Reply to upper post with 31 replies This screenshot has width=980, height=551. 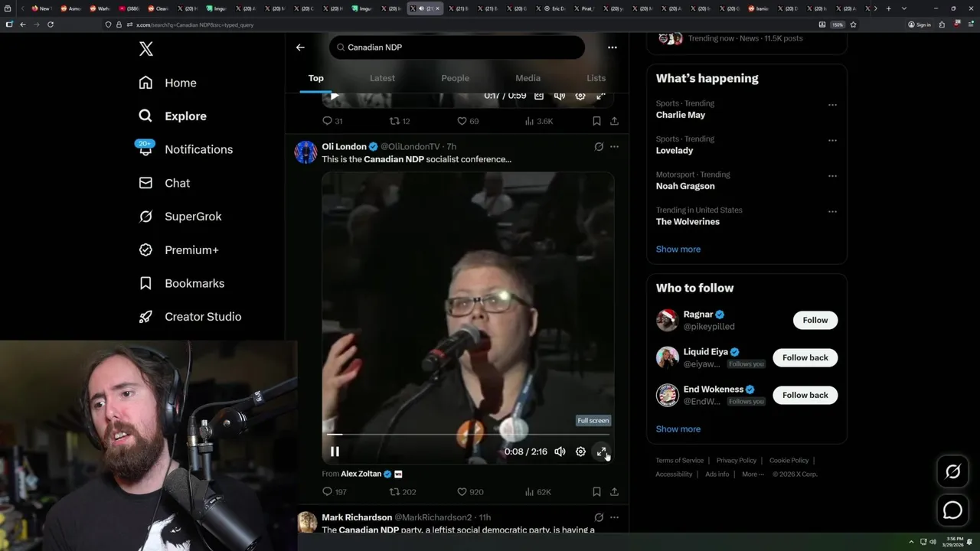click(332, 121)
